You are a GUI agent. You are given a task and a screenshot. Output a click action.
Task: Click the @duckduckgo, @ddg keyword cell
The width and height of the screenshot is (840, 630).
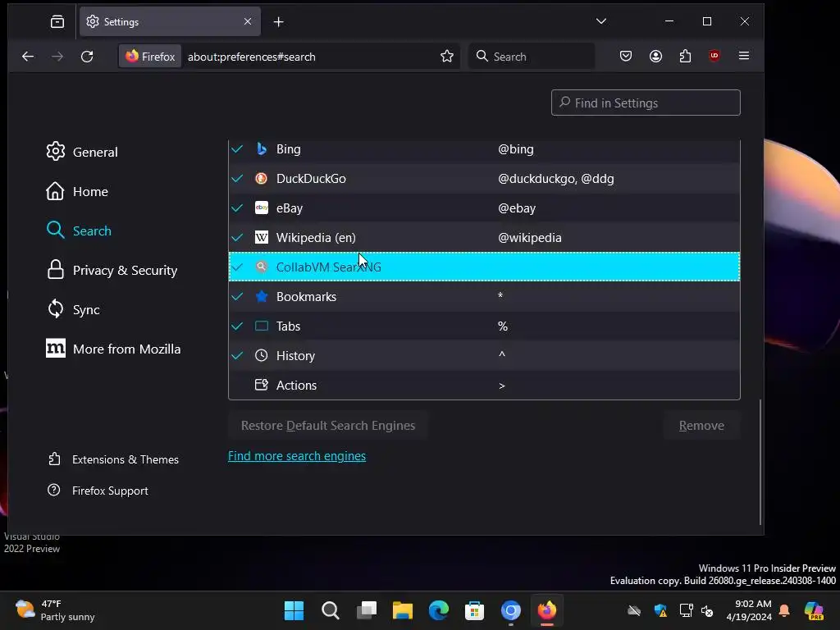pos(556,178)
